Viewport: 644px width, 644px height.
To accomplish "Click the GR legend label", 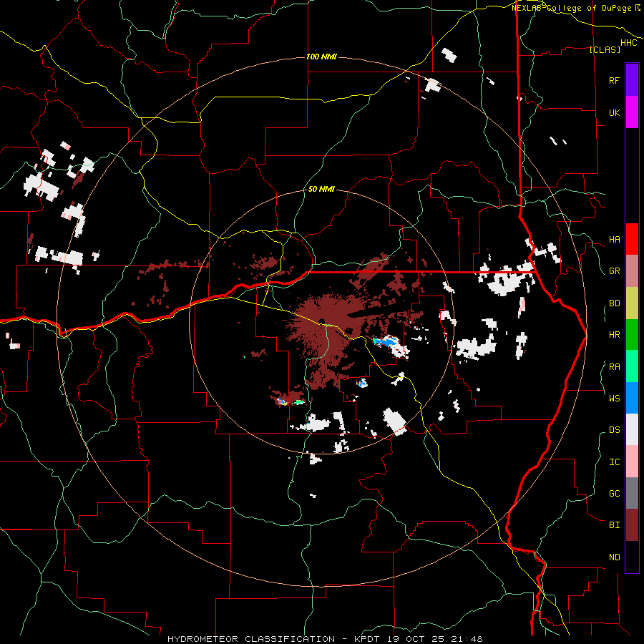I will (614, 271).
